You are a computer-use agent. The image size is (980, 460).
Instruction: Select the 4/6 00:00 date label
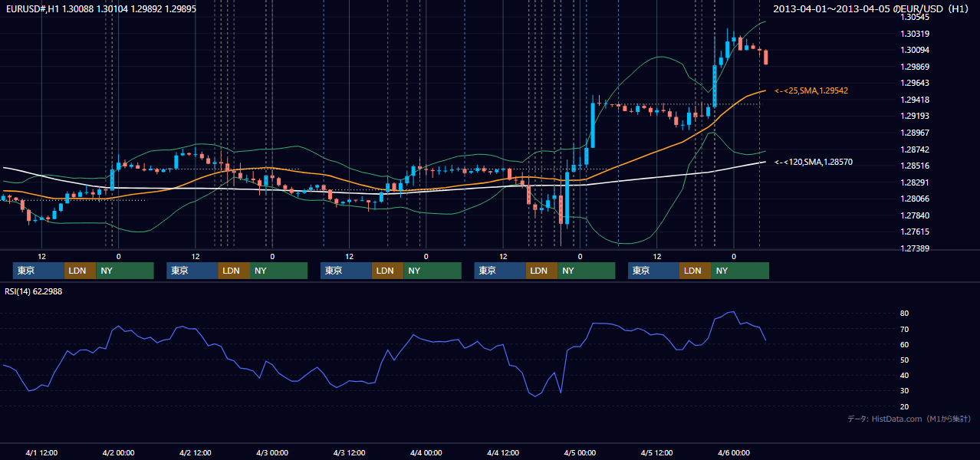pyautogui.click(x=734, y=452)
